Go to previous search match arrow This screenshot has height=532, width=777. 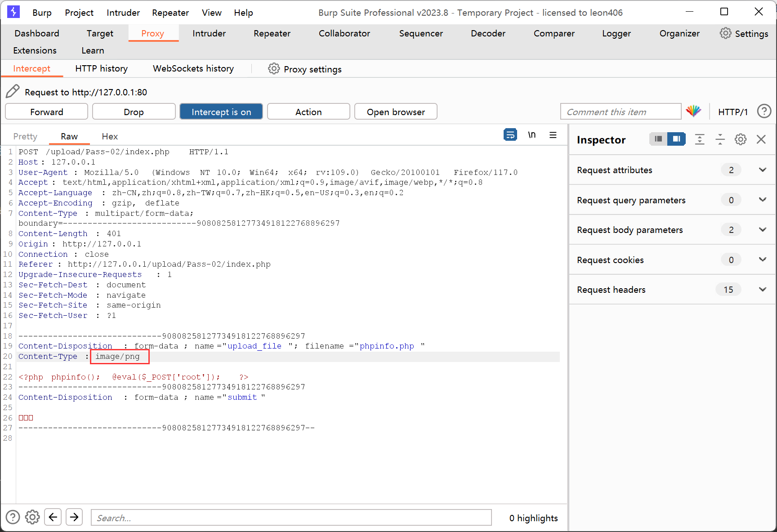53,517
